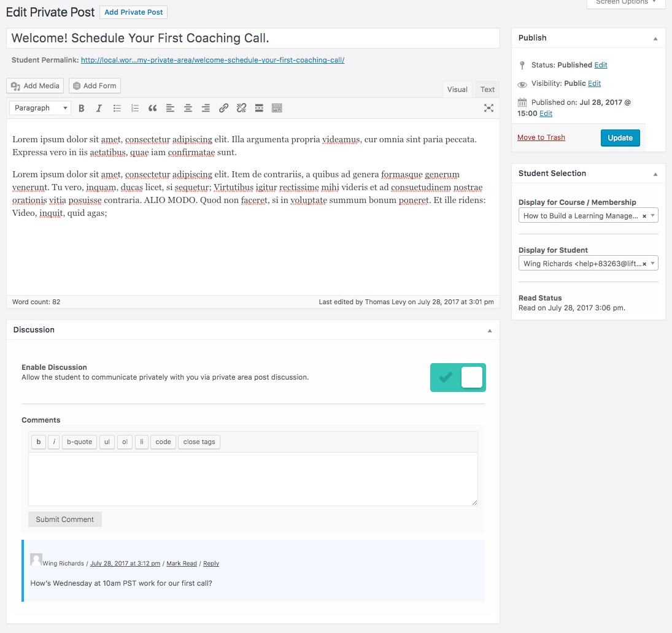Click comment toolbar ol button
The image size is (672, 633).
pos(125,442)
